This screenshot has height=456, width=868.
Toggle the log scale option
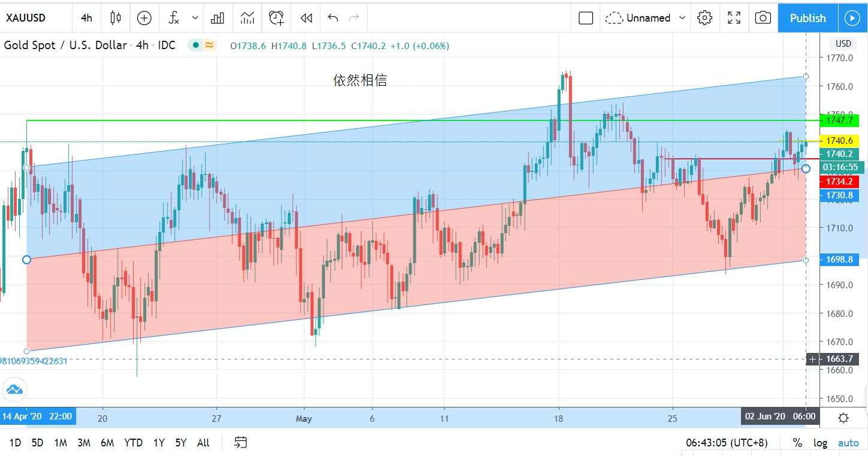coord(820,443)
